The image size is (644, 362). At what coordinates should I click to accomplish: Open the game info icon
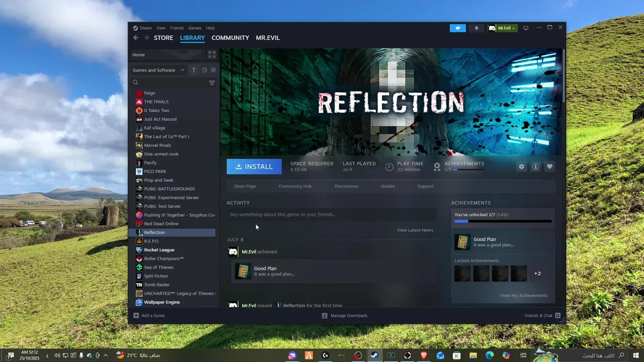tap(535, 166)
